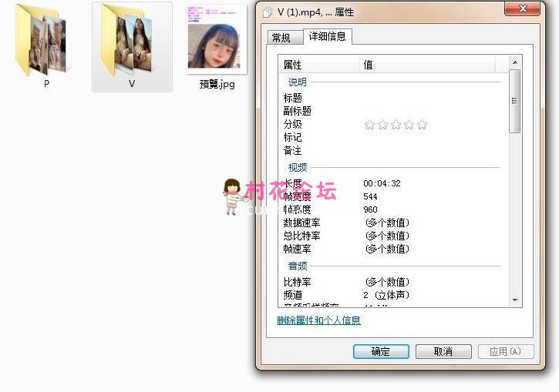Set rating to two stars
The image size is (559, 392).
point(382,125)
